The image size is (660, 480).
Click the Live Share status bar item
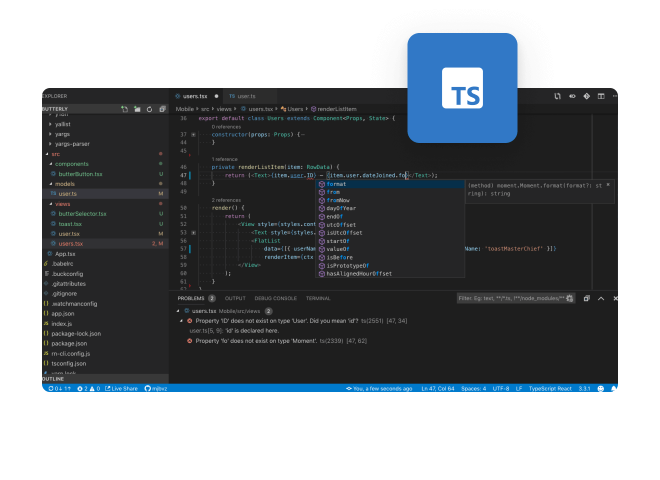(122, 388)
